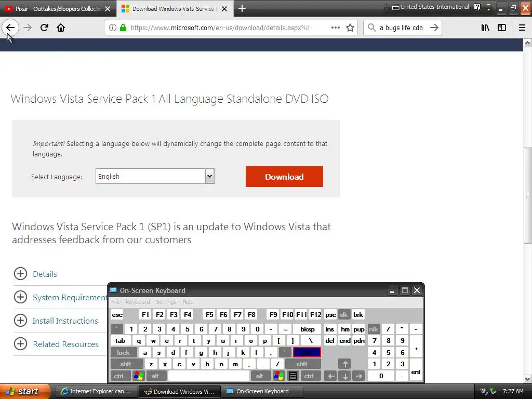Screen dimensions: 532x399
Task: Reload the page with the refresh icon
Action: pos(44,28)
